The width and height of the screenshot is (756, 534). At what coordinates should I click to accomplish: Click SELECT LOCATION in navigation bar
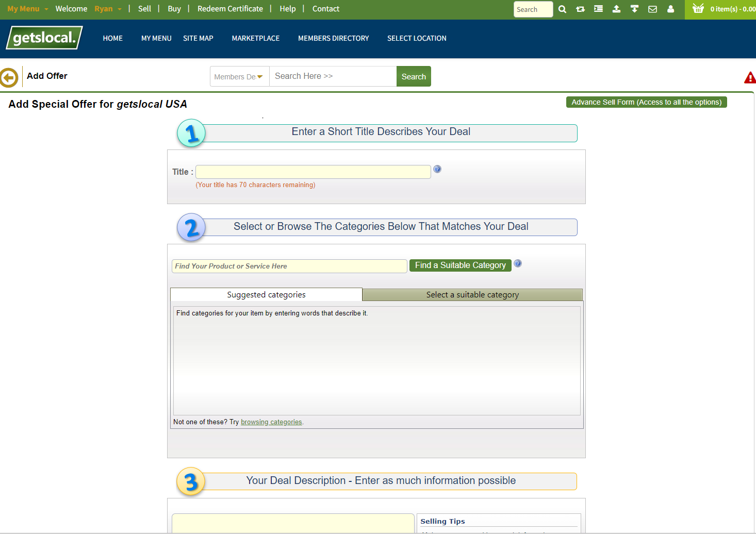[417, 38]
